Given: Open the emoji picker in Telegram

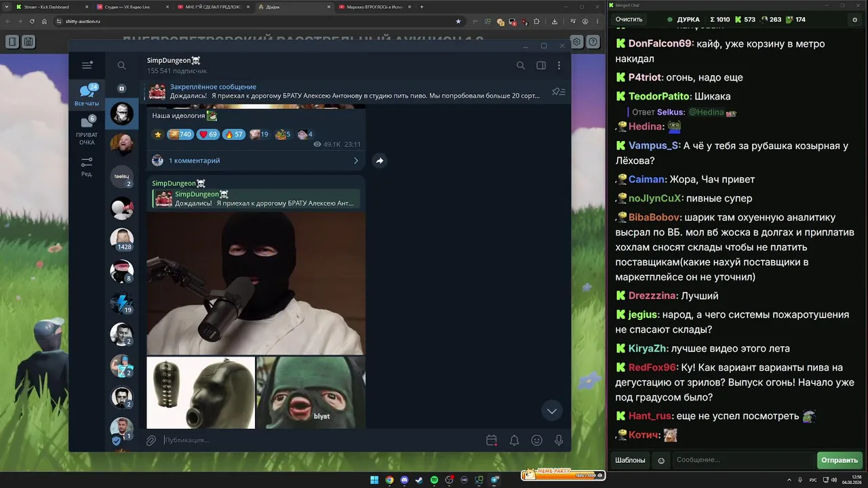Looking at the screenshot, I should [537, 441].
